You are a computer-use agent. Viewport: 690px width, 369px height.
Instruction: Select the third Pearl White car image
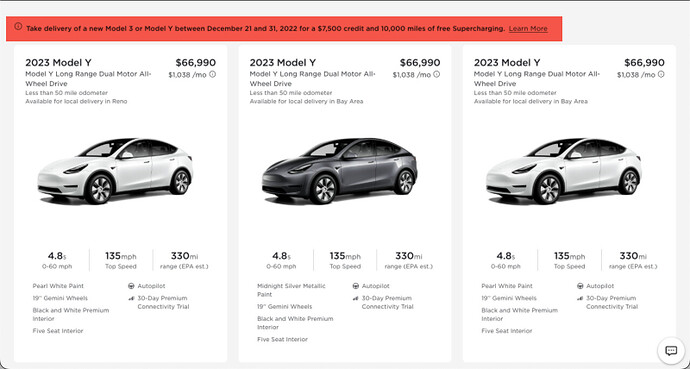(x=564, y=171)
